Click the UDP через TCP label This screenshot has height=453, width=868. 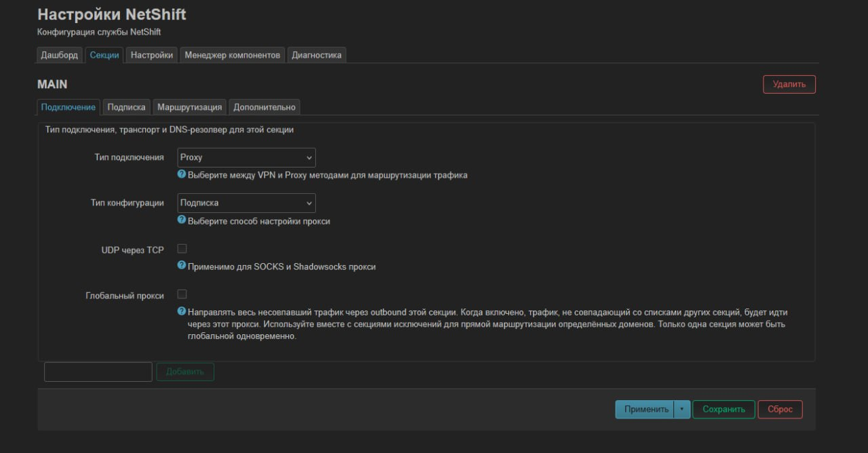click(x=133, y=250)
